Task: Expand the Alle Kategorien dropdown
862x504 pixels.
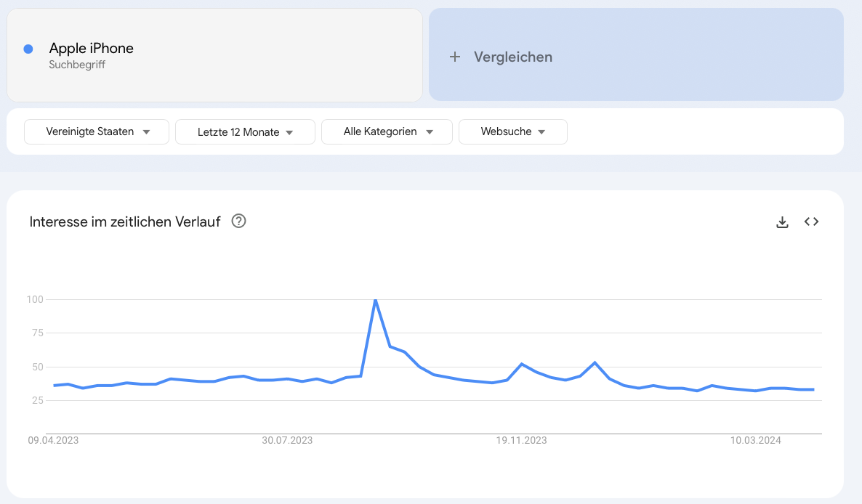Action: pyautogui.click(x=387, y=131)
